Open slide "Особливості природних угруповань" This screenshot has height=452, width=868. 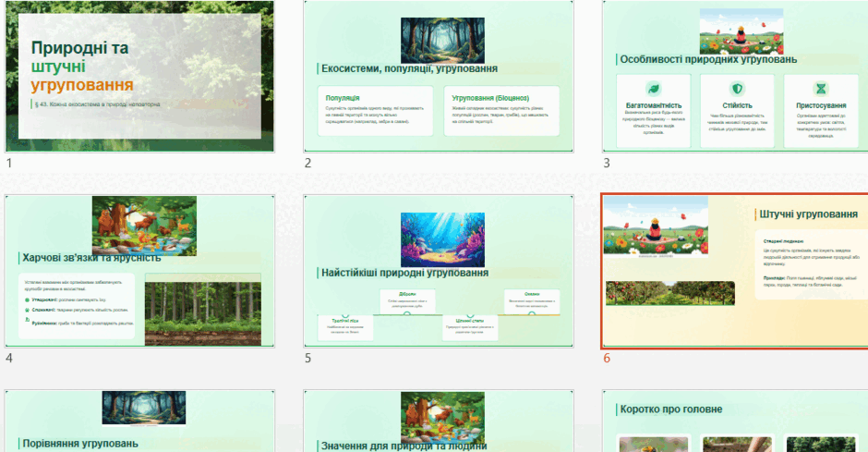(735, 77)
